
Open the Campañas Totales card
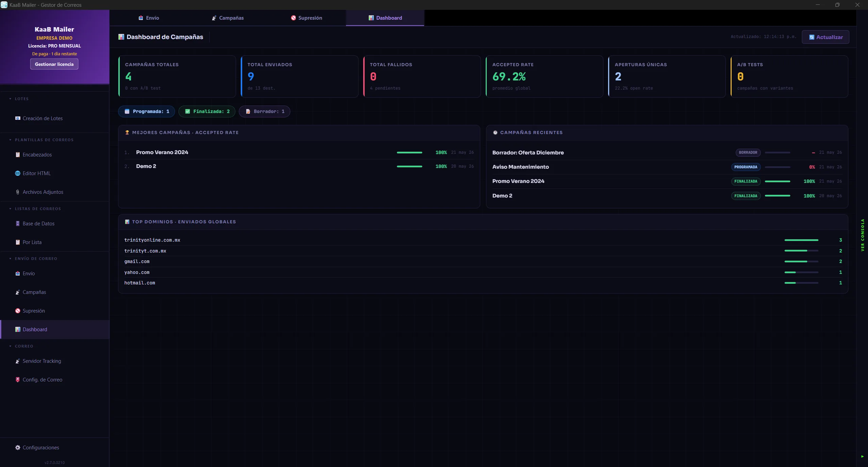click(x=177, y=77)
